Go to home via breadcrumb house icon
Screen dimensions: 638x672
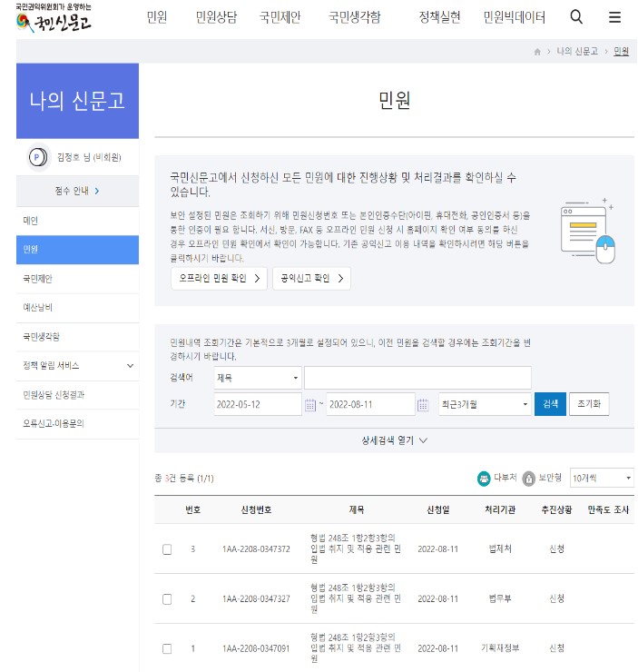coord(537,52)
